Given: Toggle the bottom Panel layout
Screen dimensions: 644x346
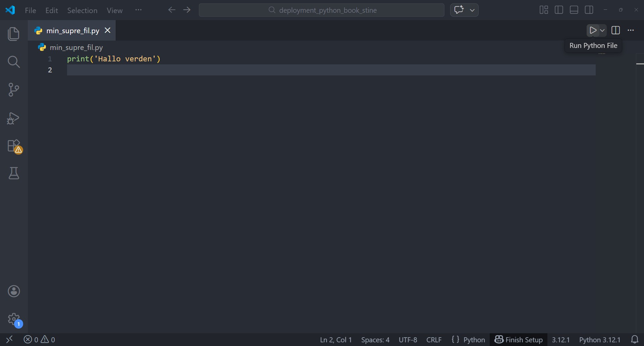Looking at the screenshot, I should pyautogui.click(x=574, y=10).
